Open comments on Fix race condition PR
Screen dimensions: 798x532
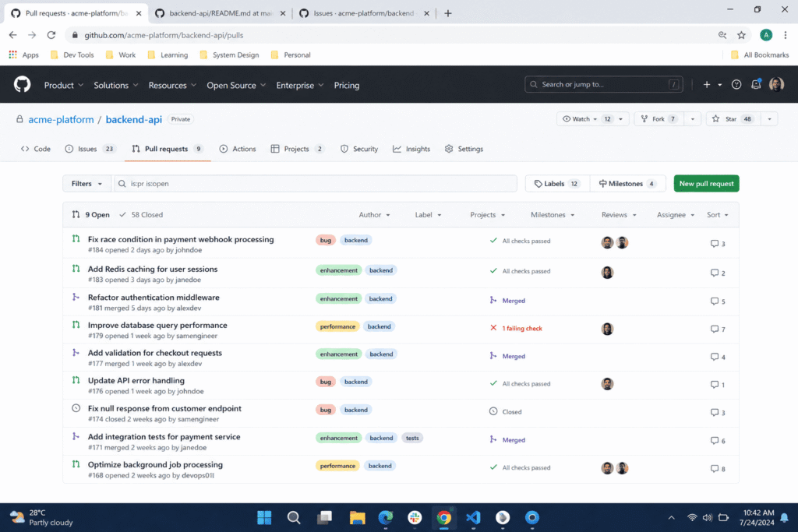[718, 244]
